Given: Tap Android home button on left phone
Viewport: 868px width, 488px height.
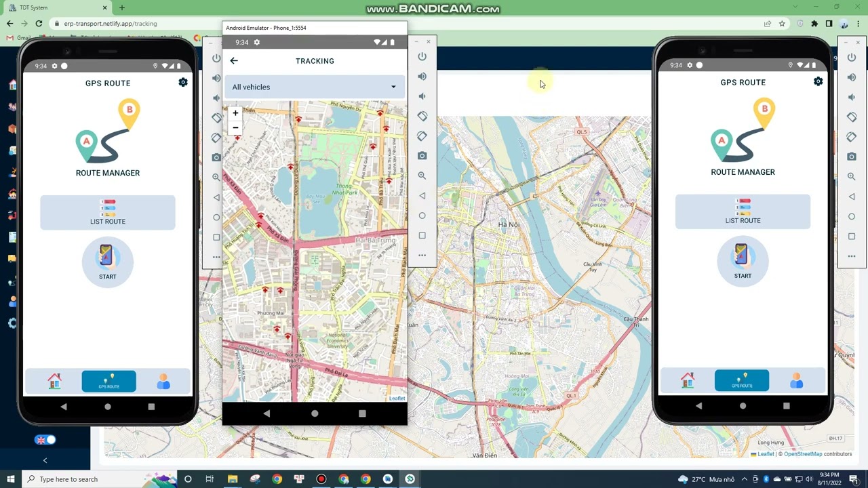Looking at the screenshot, I should pos(107,407).
